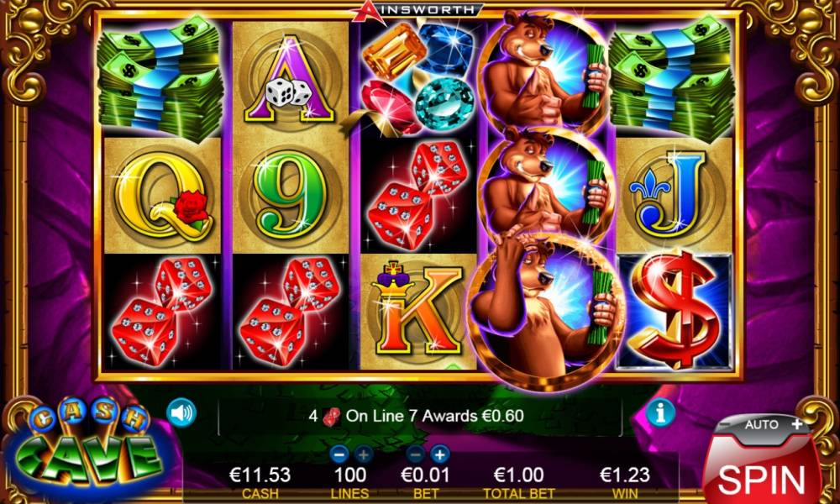The height and width of the screenshot is (504, 840).
Task: Click the orange K crown symbol
Action: (418, 312)
